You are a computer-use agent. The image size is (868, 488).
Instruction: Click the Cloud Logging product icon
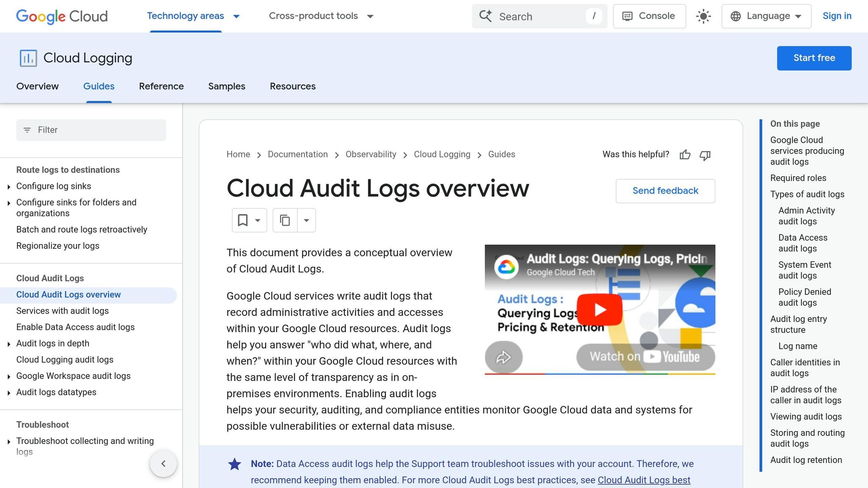point(28,58)
